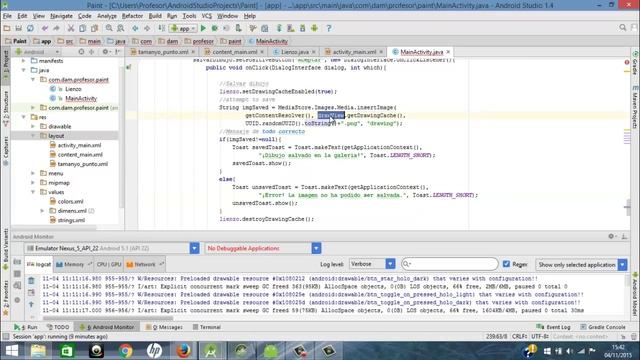Screen dimensions: 640x360
Task: Click the Paste icon in toolbar
Action: [94, 28]
